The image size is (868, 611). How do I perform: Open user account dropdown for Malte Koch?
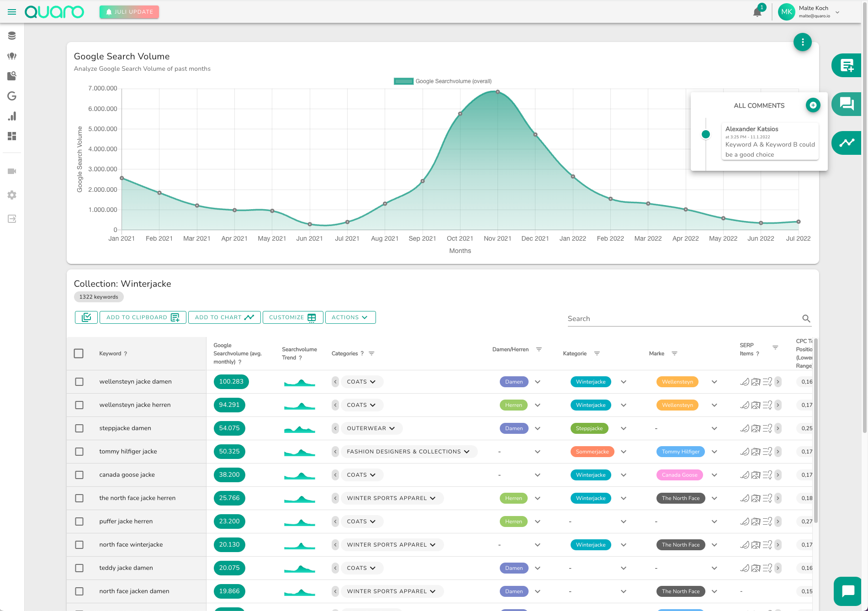(837, 12)
